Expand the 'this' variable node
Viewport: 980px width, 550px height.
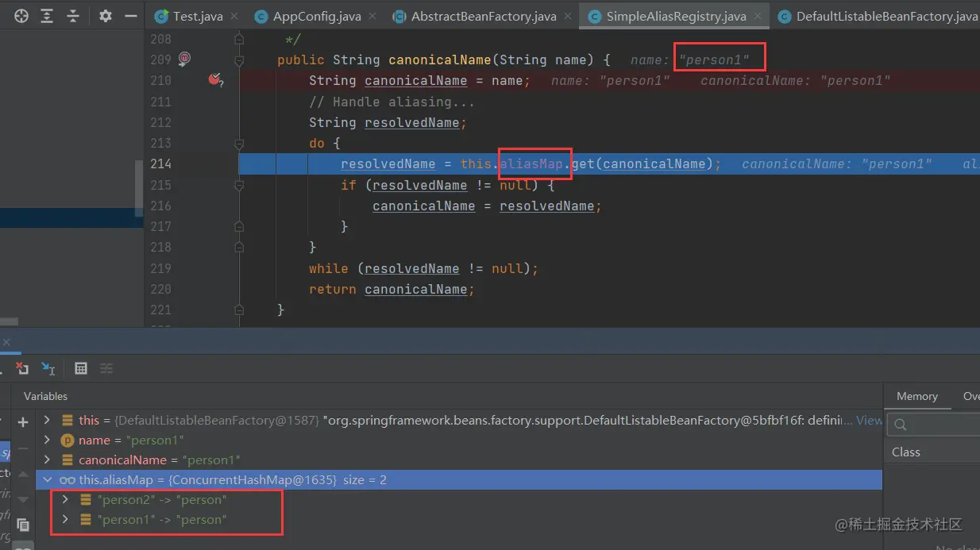(x=47, y=420)
